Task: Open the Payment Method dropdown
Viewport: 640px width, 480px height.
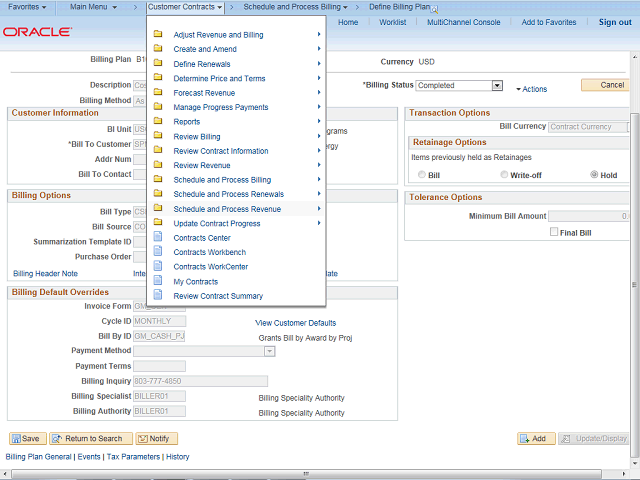Action: (x=269, y=351)
